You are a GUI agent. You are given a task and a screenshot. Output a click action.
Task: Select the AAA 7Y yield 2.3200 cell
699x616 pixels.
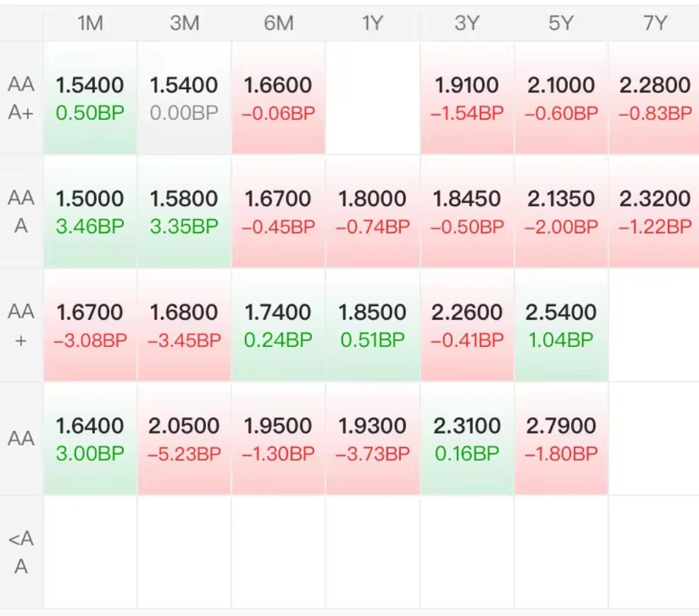point(654,212)
